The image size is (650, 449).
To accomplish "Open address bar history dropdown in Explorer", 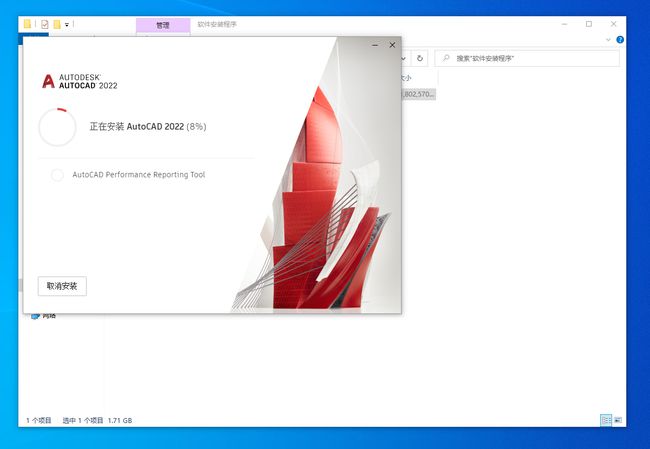I will click(x=403, y=58).
